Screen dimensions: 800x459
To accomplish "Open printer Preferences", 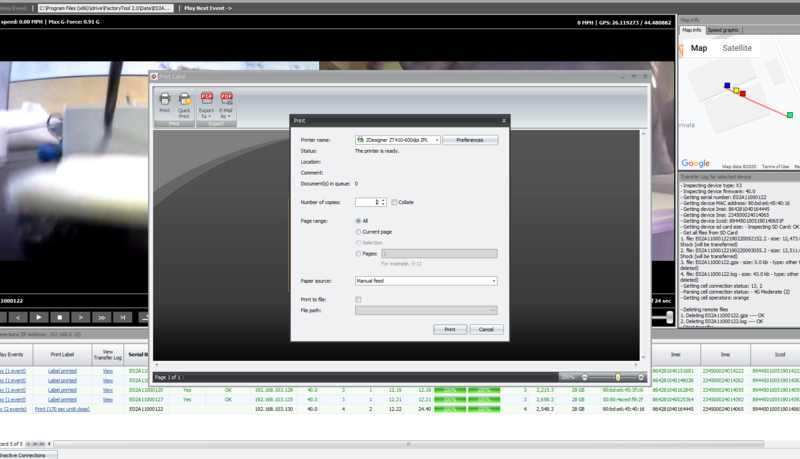I will [x=470, y=140].
